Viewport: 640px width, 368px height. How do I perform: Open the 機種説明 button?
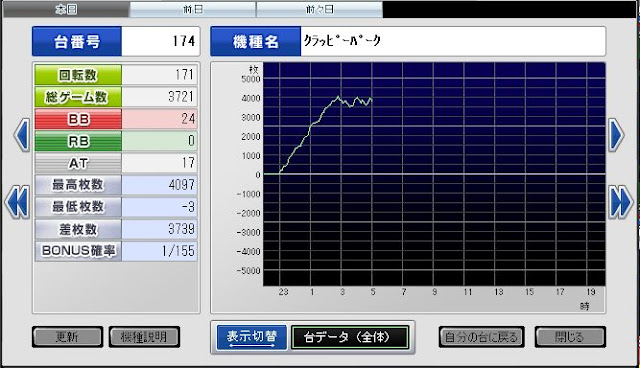(144, 337)
